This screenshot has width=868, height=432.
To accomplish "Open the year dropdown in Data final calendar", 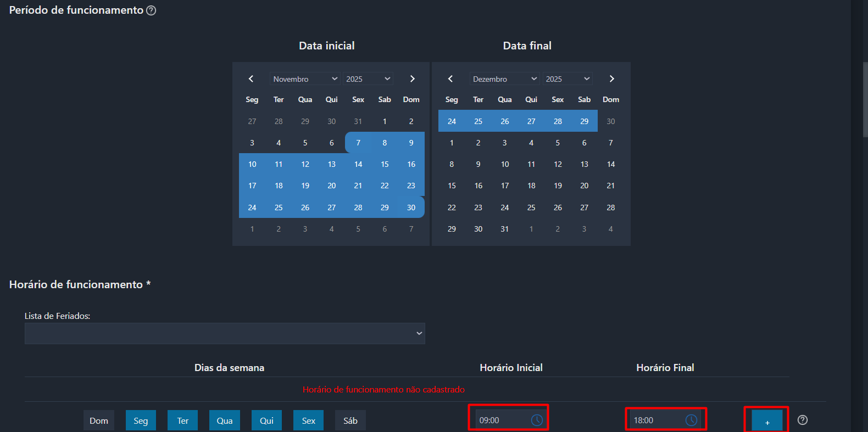I will (x=567, y=79).
